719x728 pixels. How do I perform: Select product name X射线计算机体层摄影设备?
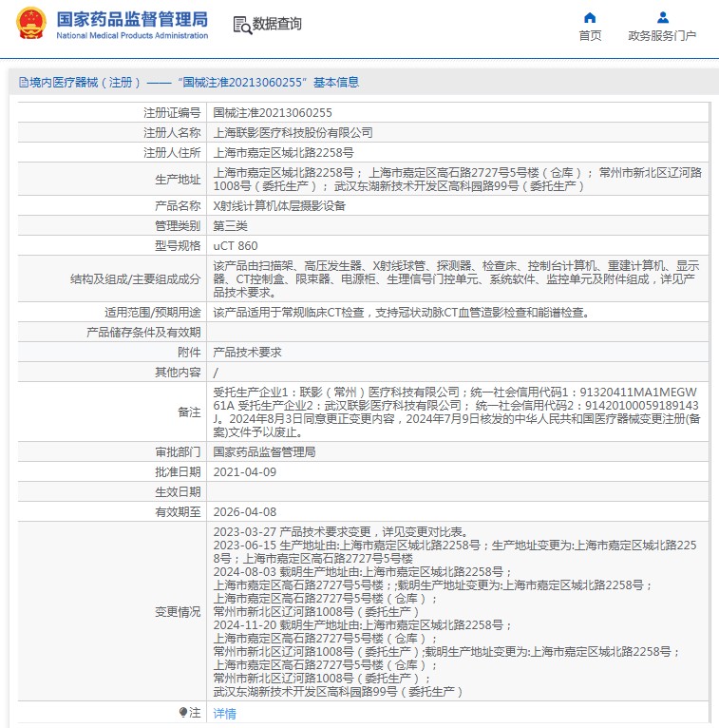[x=279, y=206]
